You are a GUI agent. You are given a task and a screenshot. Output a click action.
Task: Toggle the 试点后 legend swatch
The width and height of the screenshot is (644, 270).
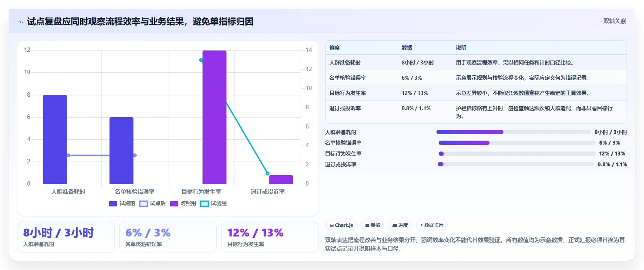pyautogui.click(x=144, y=203)
